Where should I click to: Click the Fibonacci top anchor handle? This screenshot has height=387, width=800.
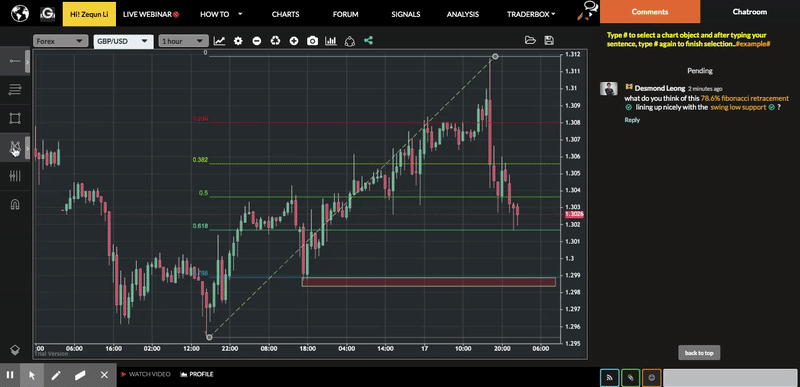494,56
